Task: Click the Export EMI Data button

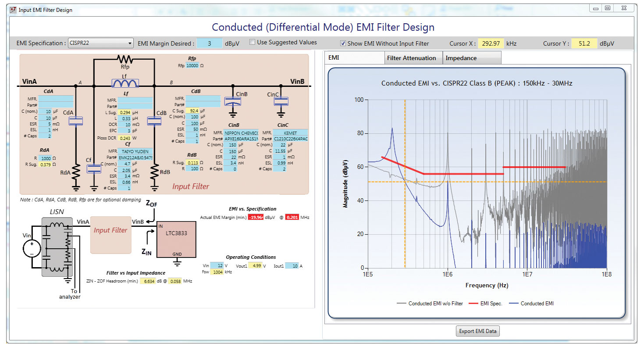Action: coord(477,331)
